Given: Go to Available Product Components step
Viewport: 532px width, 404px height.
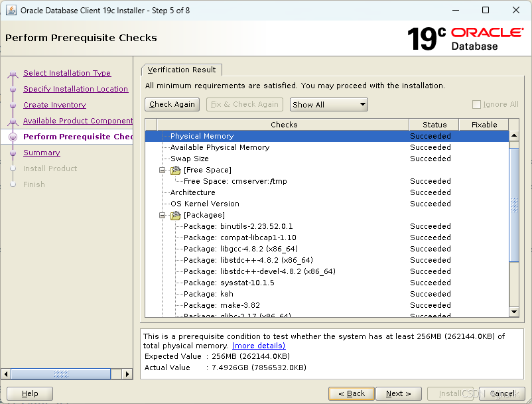Looking at the screenshot, I should pyautogui.click(x=78, y=121).
